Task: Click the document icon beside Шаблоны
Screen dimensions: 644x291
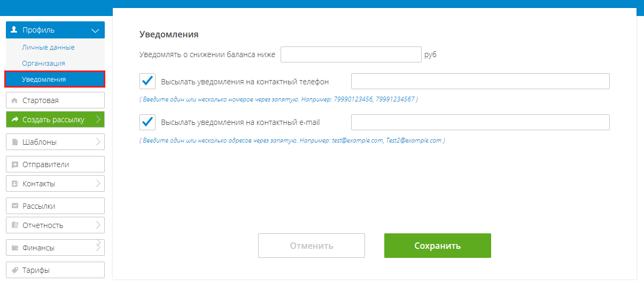Action: pos(15,142)
